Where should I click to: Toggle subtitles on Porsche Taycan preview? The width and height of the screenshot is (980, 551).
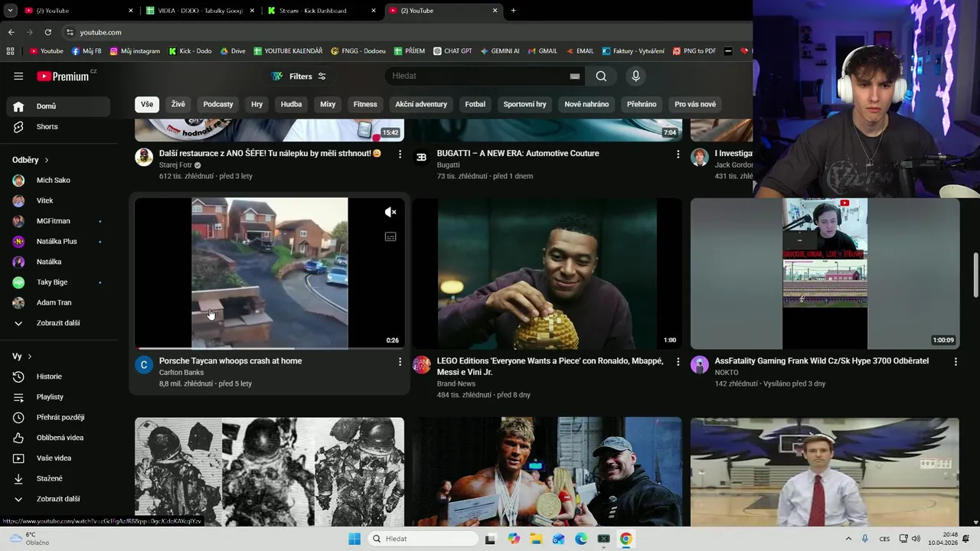coord(390,236)
